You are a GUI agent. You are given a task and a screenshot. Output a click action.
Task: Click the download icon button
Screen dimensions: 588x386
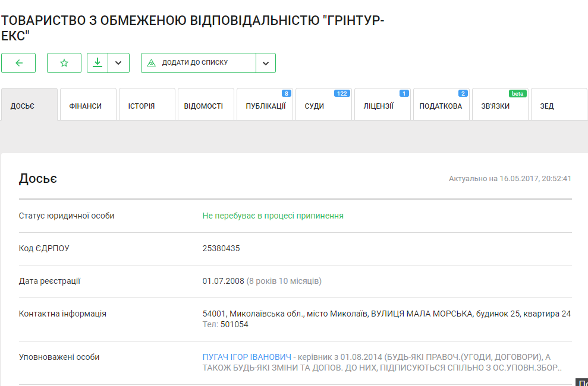click(x=98, y=63)
